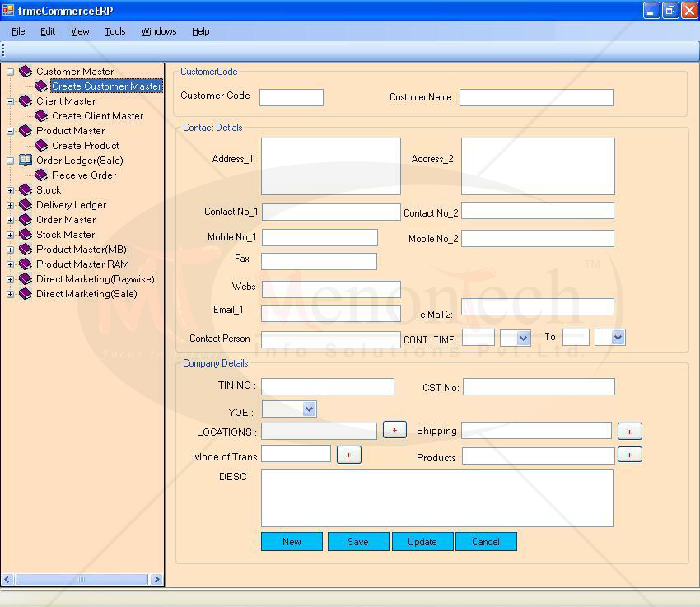Expand the Direct Marketing(Daywise) node
The image size is (700, 607).
click(11, 279)
